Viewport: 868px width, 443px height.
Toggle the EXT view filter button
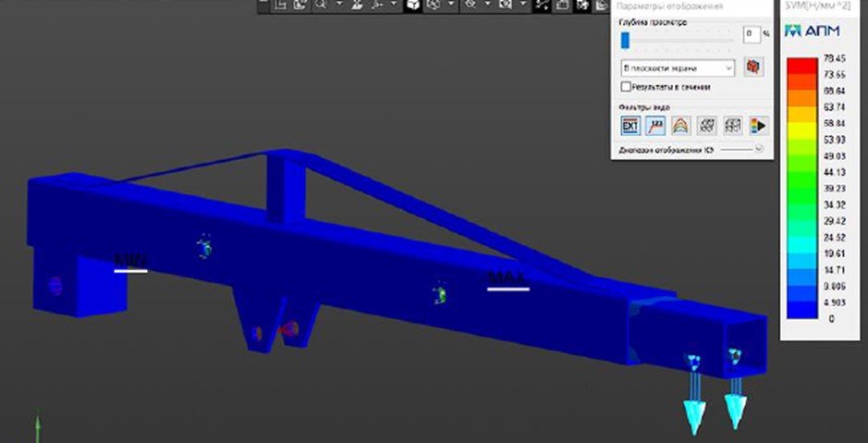(630, 125)
